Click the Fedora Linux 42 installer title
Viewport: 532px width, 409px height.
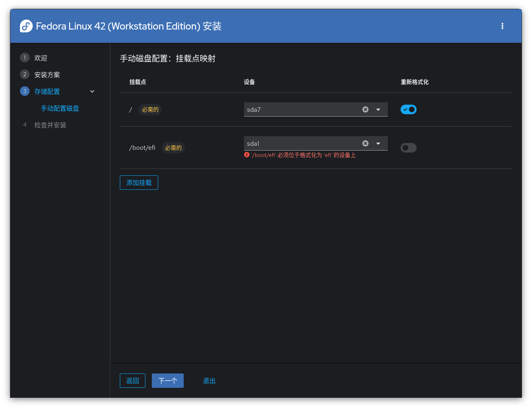tap(129, 26)
